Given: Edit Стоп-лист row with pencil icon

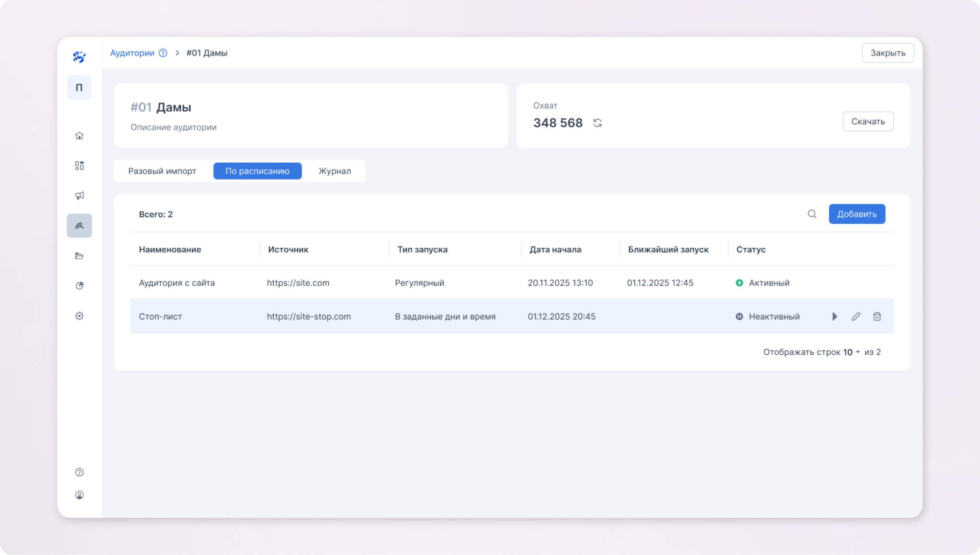Looking at the screenshot, I should pos(856,317).
